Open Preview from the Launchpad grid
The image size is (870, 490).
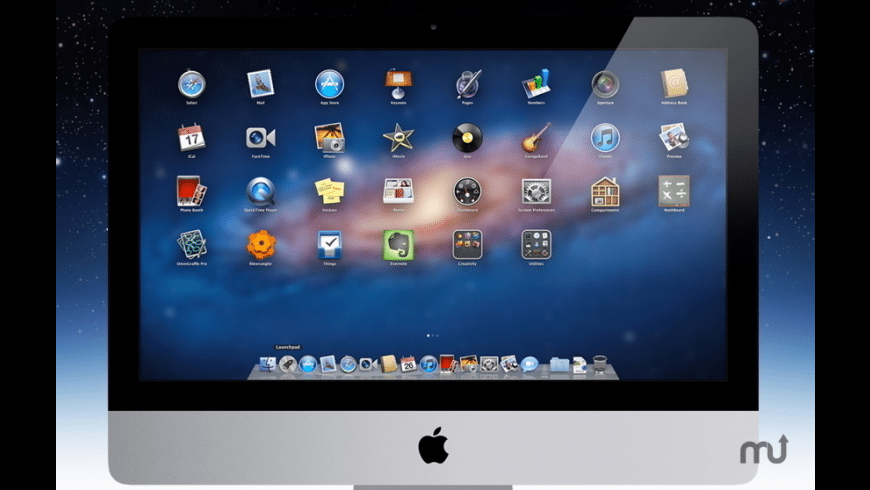tap(674, 137)
